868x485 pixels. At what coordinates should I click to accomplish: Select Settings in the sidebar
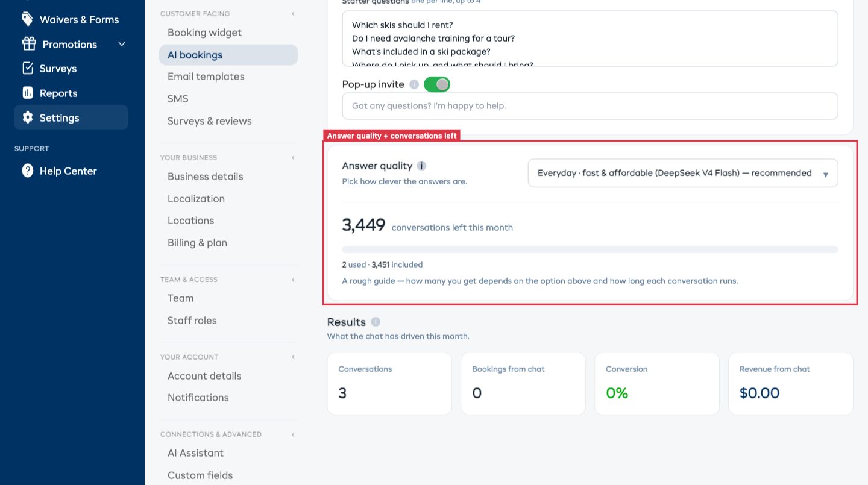(x=71, y=117)
